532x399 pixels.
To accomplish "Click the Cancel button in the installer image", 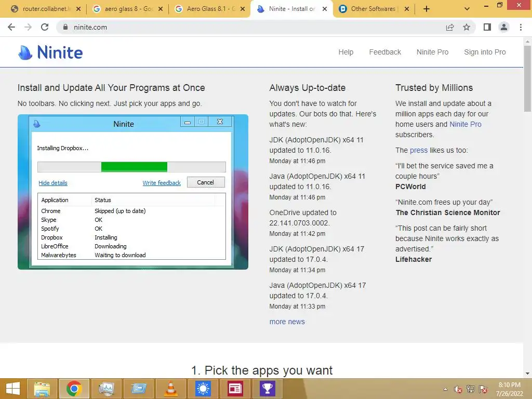I will point(206,182).
